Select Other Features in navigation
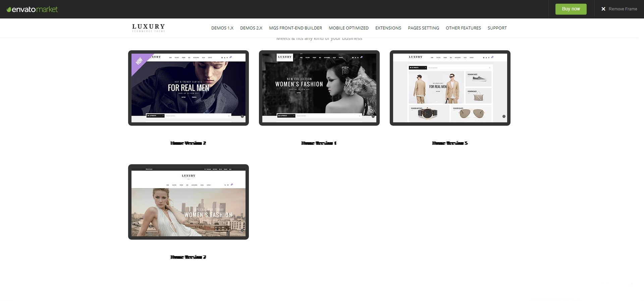Image resolution: width=644 pixels, height=301 pixels. point(463,28)
